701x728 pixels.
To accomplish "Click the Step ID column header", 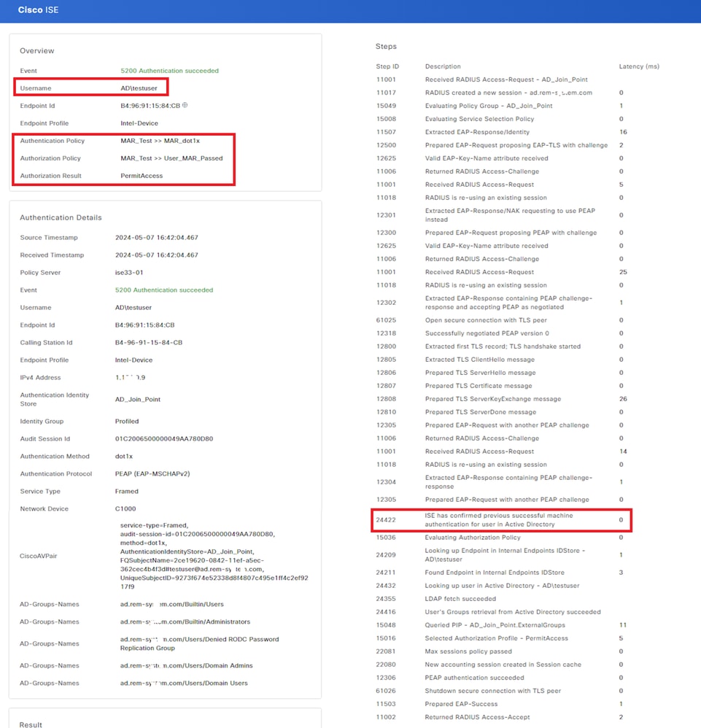I will pos(387,66).
